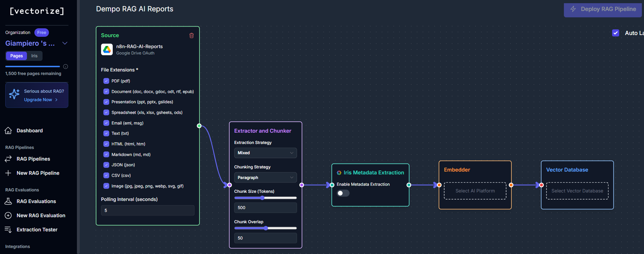
Task: Click the New RAG Evaluation plus-circle icon
Action: 8,215
